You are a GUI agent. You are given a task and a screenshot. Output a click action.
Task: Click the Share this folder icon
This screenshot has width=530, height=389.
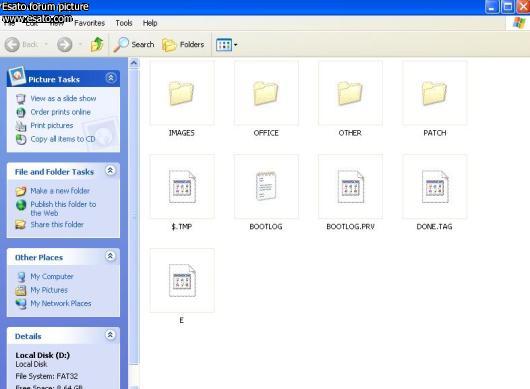coord(21,225)
